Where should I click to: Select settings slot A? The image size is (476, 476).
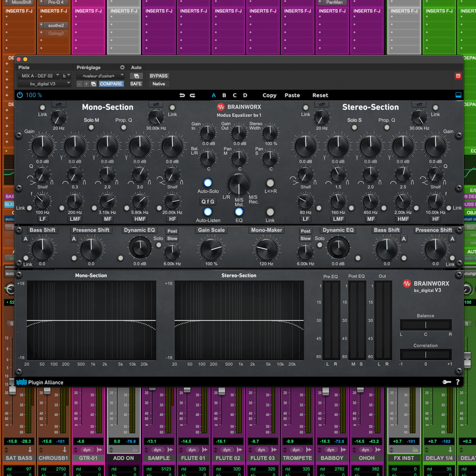(214, 95)
